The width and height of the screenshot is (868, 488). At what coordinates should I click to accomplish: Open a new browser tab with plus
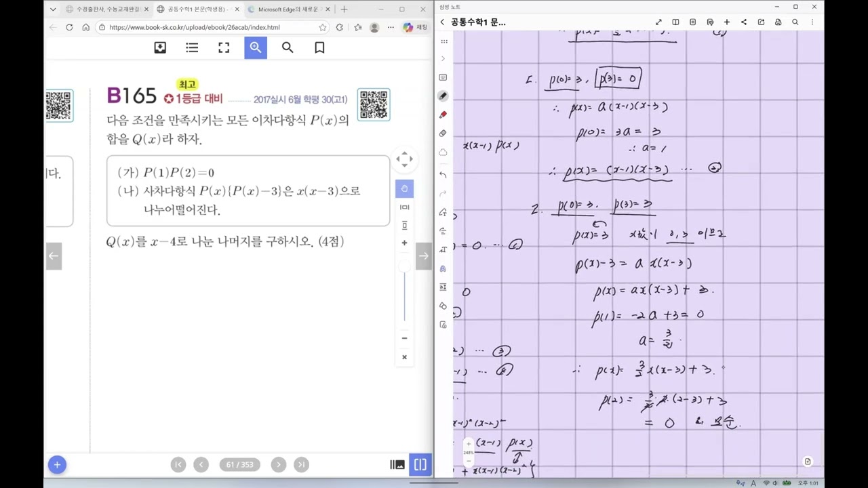[344, 9]
